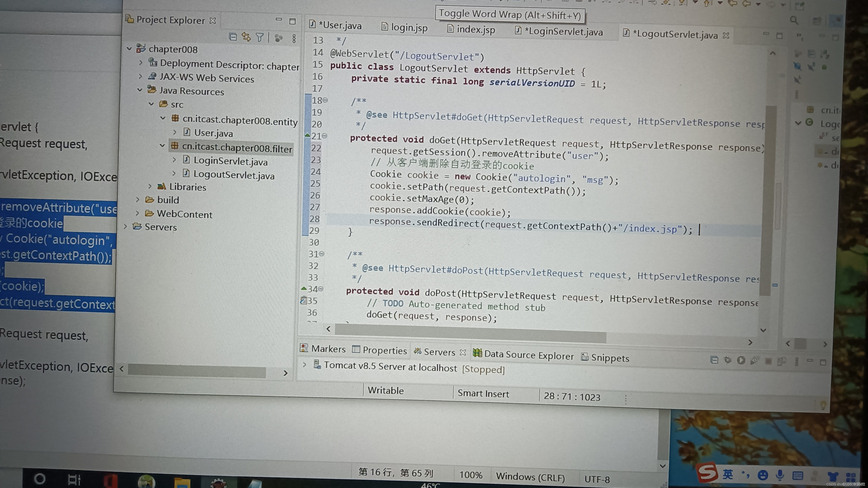Expand Deployment Descriptor: chapter node

click(x=141, y=62)
